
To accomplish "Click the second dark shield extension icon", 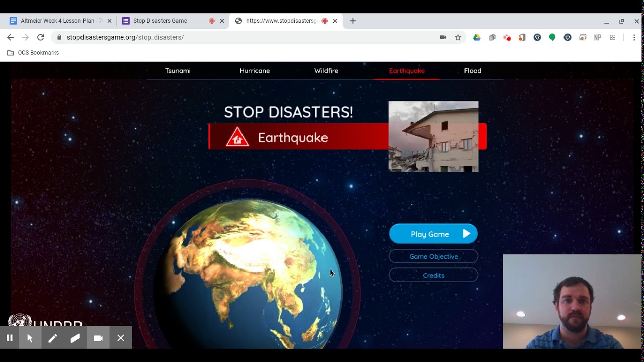I will pos(568,37).
